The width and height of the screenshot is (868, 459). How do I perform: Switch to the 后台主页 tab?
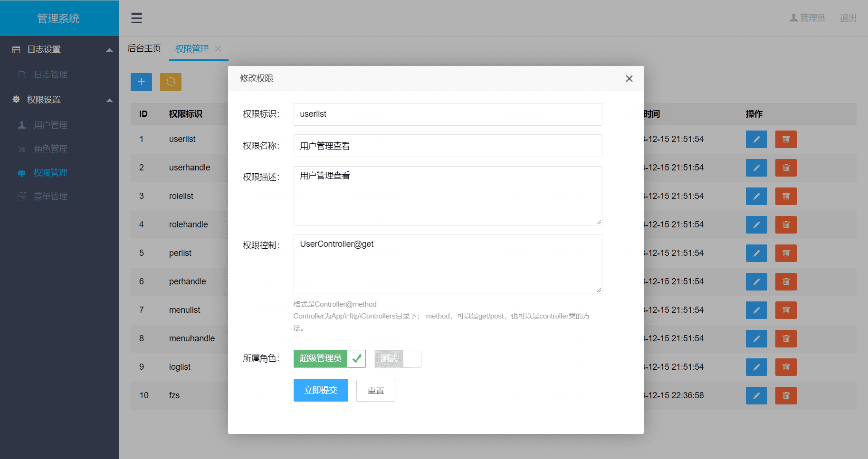[144, 48]
